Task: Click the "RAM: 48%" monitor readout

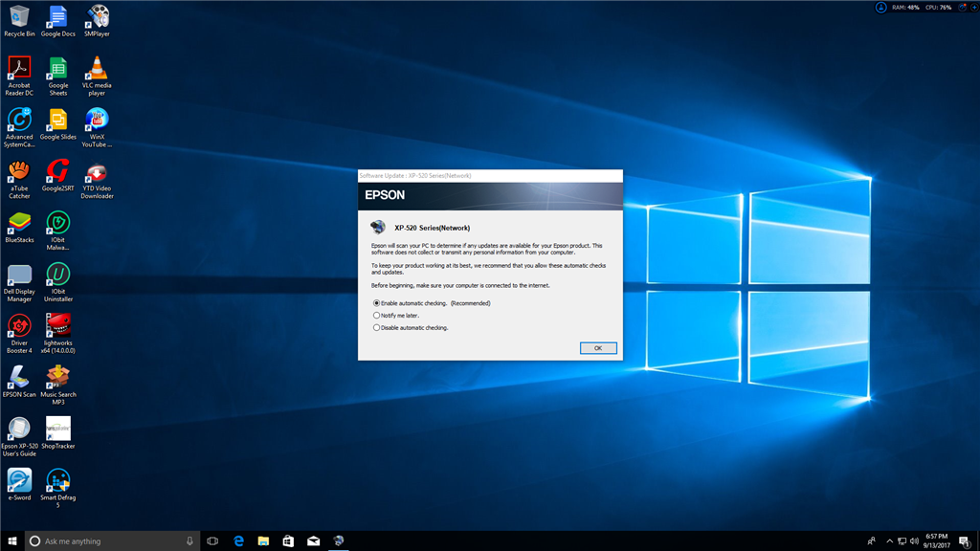Action: (905, 8)
